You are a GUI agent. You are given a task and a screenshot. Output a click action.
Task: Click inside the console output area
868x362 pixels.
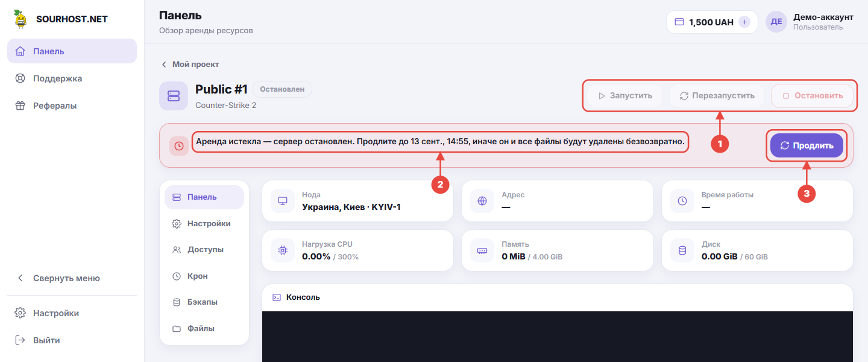(x=558, y=337)
